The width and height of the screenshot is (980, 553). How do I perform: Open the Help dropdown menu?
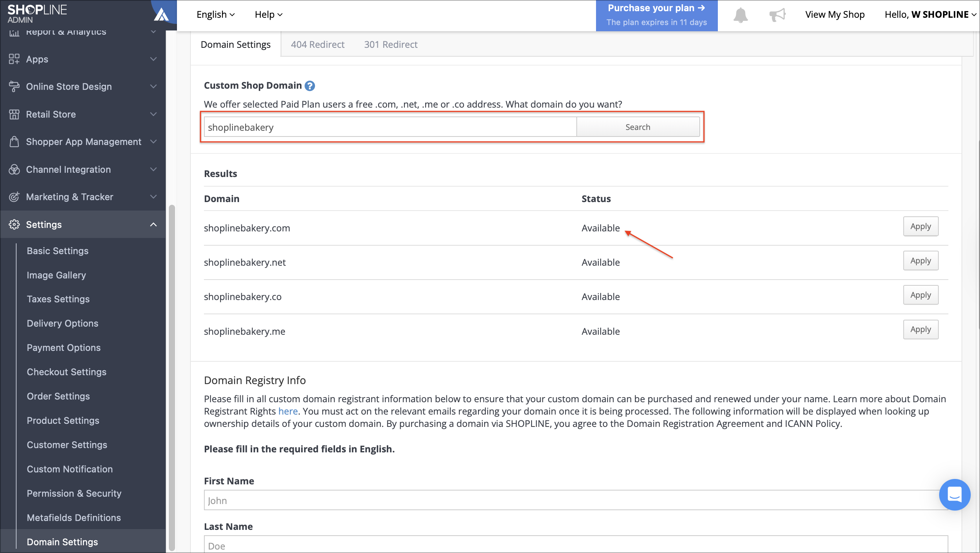pyautogui.click(x=269, y=15)
